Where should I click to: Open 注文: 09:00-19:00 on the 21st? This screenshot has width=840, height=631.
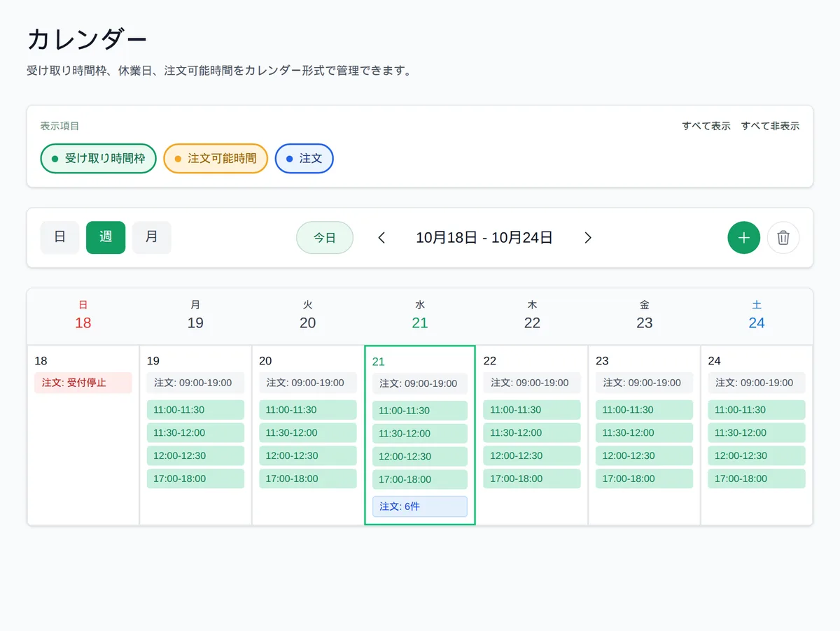420,383
